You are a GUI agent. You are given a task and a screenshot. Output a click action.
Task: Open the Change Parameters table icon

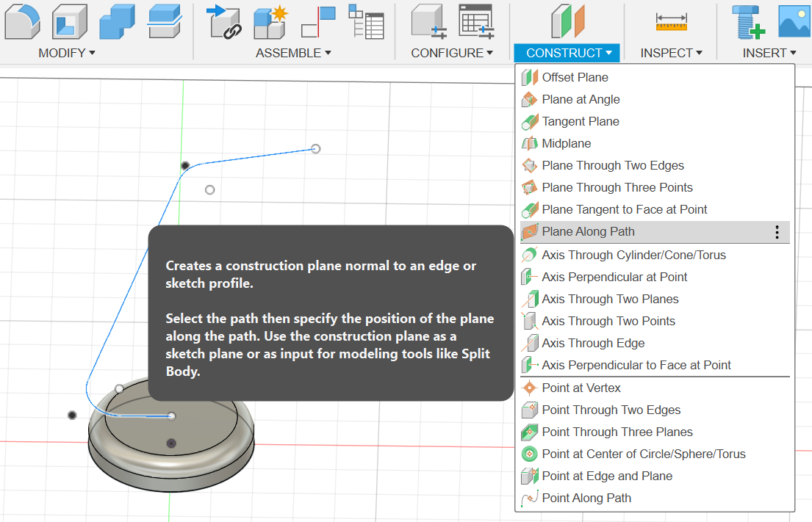click(x=476, y=21)
